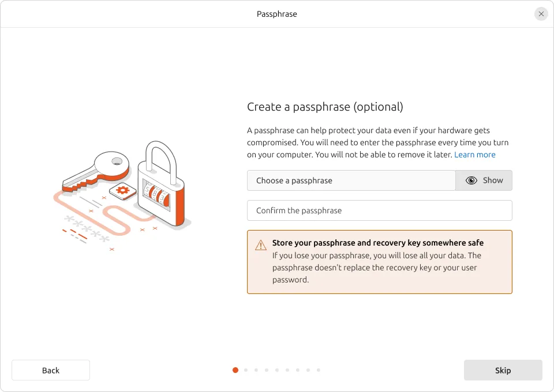
Task: Focus the Choose a passphrase field
Action: coord(351,180)
